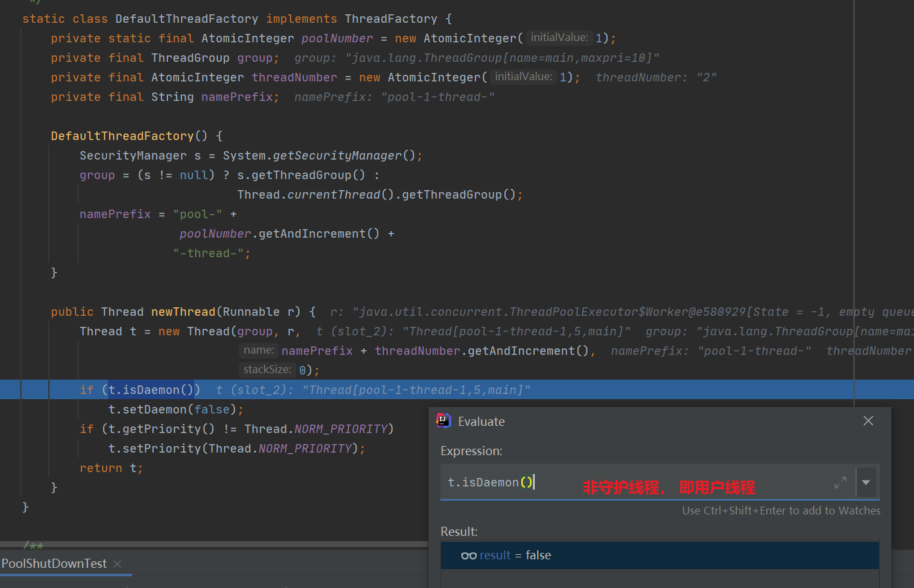Click the initialValue hint for poolNumber

559,38
